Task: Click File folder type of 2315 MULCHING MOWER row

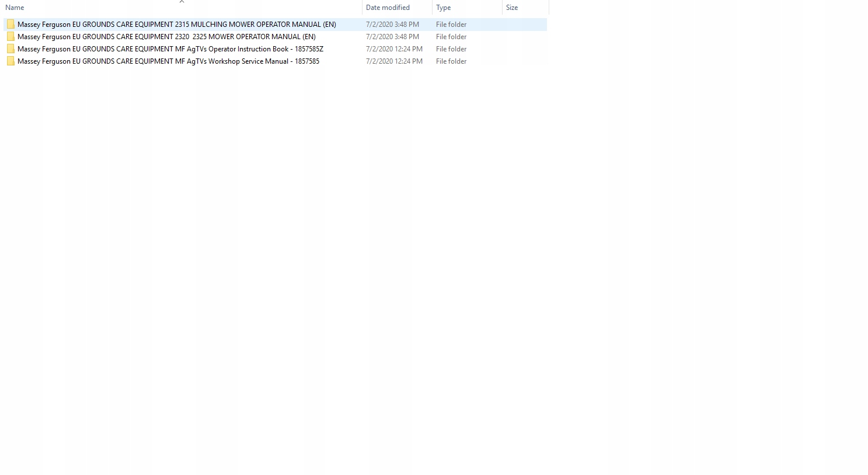Action: pyautogui.click(x=451, y=25)
